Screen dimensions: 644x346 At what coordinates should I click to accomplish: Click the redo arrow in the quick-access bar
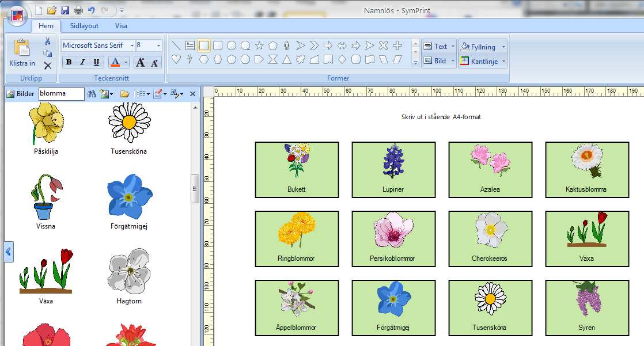tap(105, 10)
